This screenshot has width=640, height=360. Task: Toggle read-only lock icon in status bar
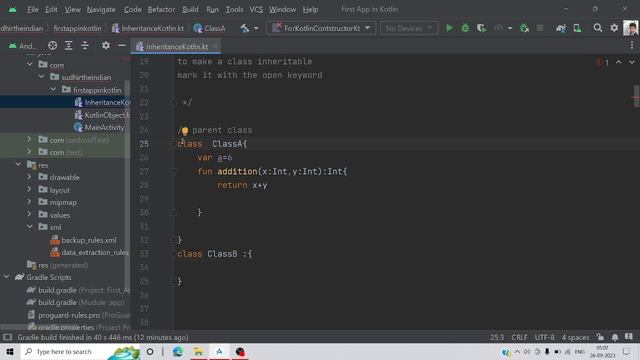point(600,337)
